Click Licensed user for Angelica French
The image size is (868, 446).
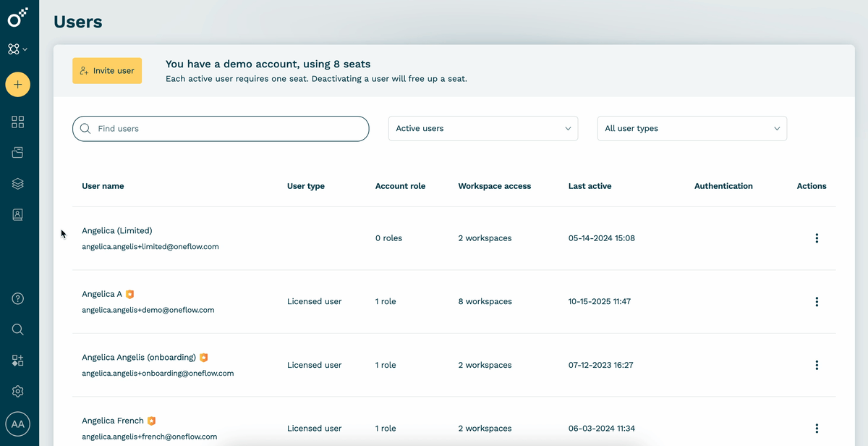[314, 429]
